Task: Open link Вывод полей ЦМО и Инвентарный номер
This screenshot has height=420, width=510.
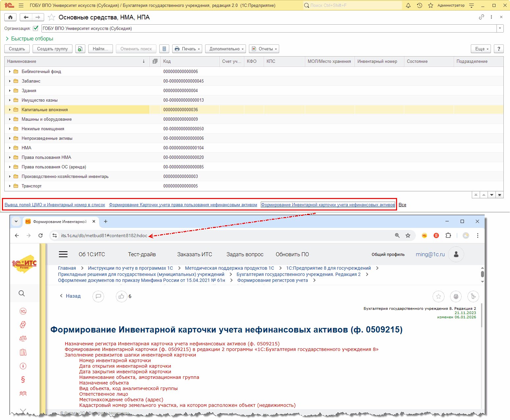Action: pos(55,205)
